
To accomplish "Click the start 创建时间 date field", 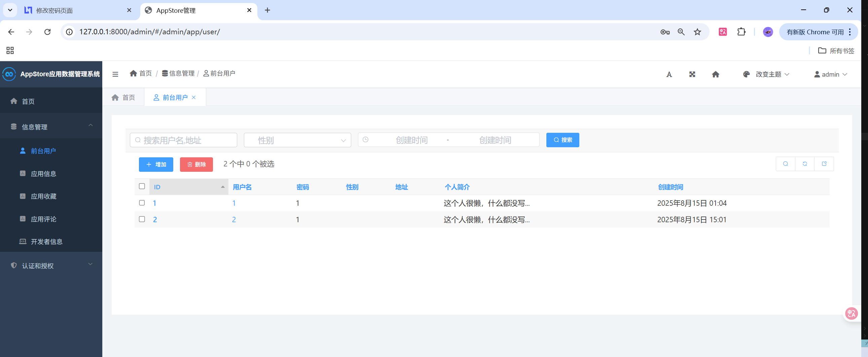I will [x=412, y=140].
